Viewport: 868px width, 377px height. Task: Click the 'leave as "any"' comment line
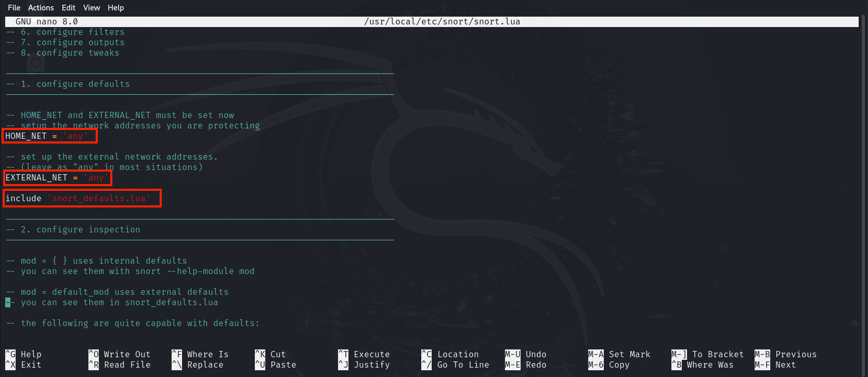coord(104,167)
